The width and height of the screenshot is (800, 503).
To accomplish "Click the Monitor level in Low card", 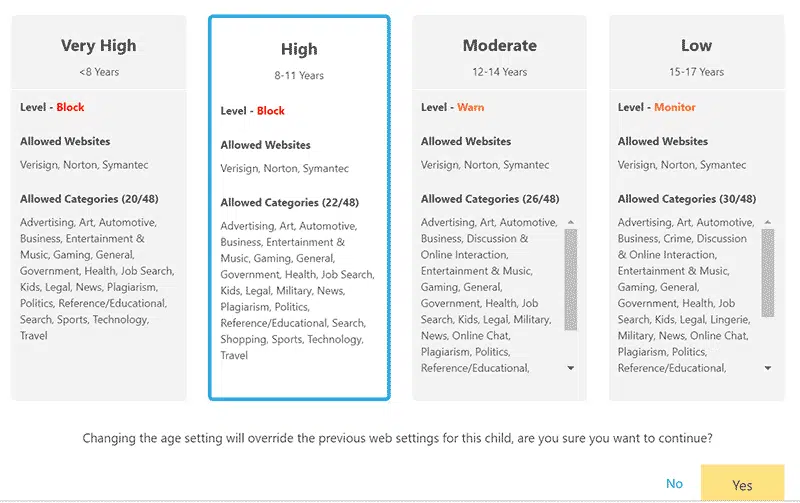I will click(x=675, y=107).
